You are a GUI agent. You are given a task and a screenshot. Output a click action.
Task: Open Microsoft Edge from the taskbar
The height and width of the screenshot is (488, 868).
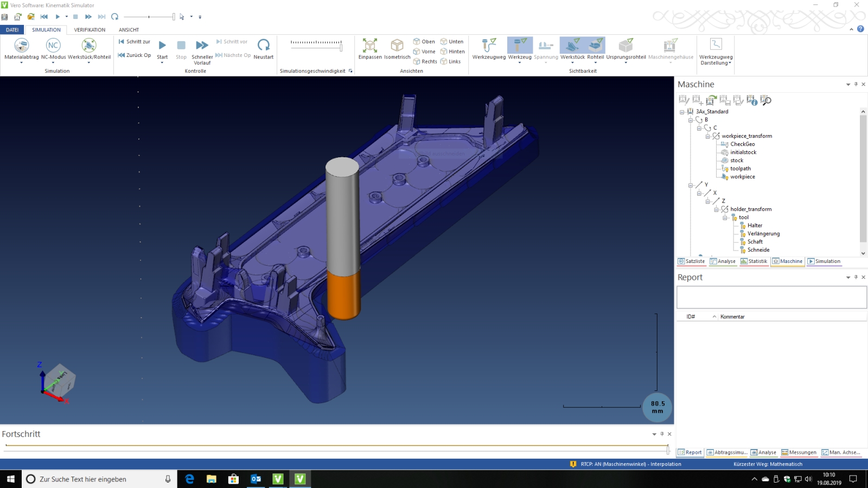click(x=189, y=479)
